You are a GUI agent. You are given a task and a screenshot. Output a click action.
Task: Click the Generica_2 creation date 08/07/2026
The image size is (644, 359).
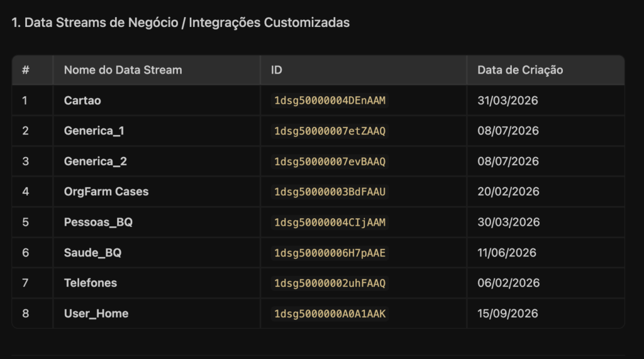pos(508,162)
